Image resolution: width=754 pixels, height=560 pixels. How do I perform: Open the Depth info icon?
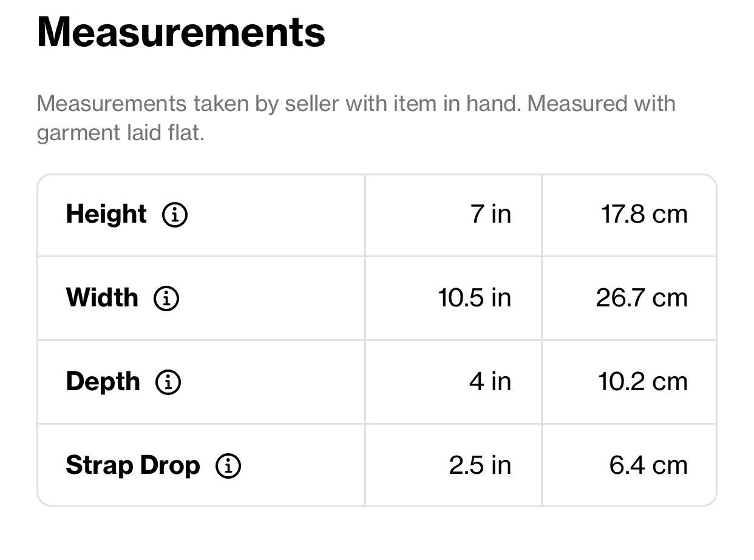[168, 382]
